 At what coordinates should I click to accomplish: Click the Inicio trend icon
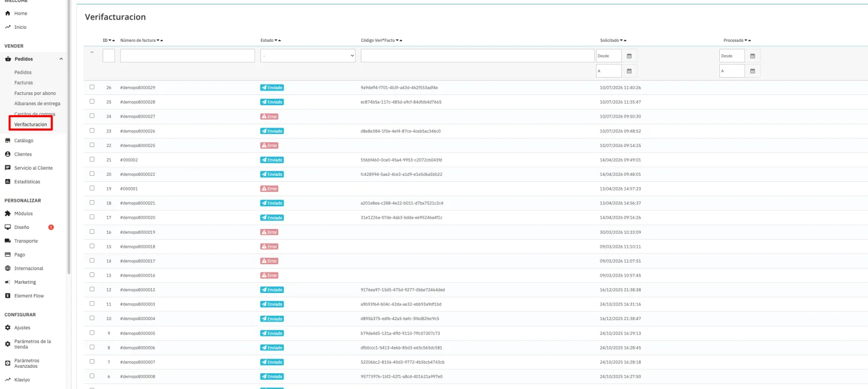[8, 27]
